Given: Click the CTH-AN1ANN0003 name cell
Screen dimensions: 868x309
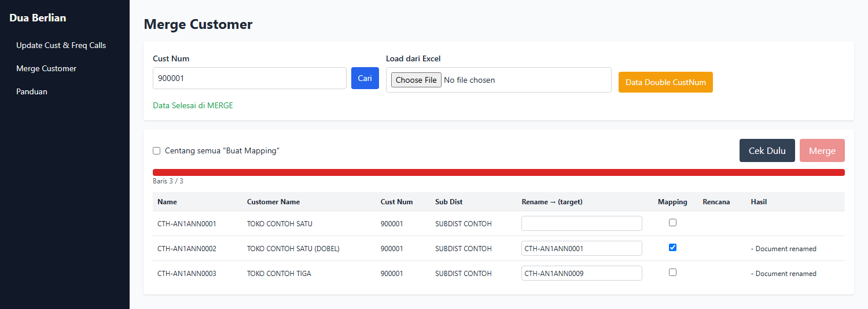Looking at the screenshot, I should point(187,273).
